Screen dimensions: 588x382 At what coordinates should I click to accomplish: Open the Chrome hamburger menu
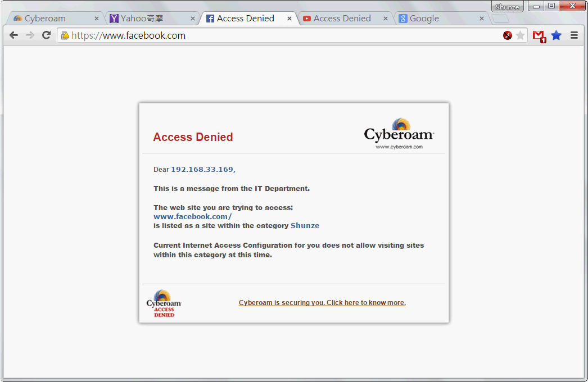point(574,35)
